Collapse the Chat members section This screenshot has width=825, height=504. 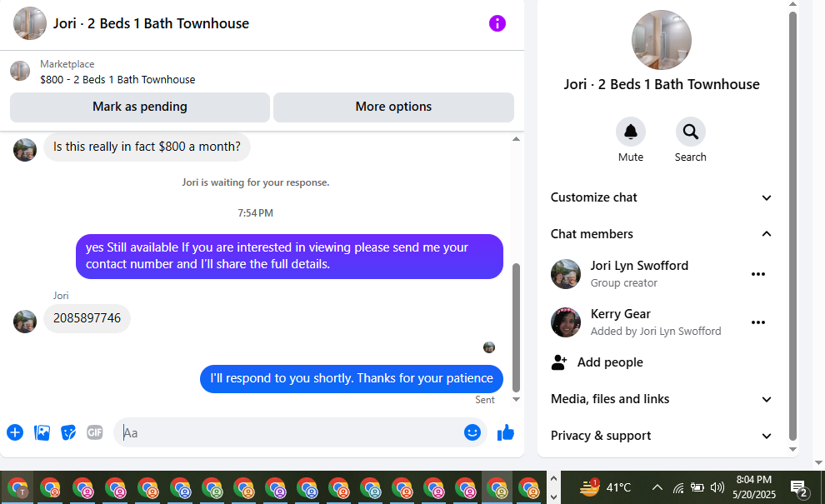pyautogui.click(x=661, y=233)
